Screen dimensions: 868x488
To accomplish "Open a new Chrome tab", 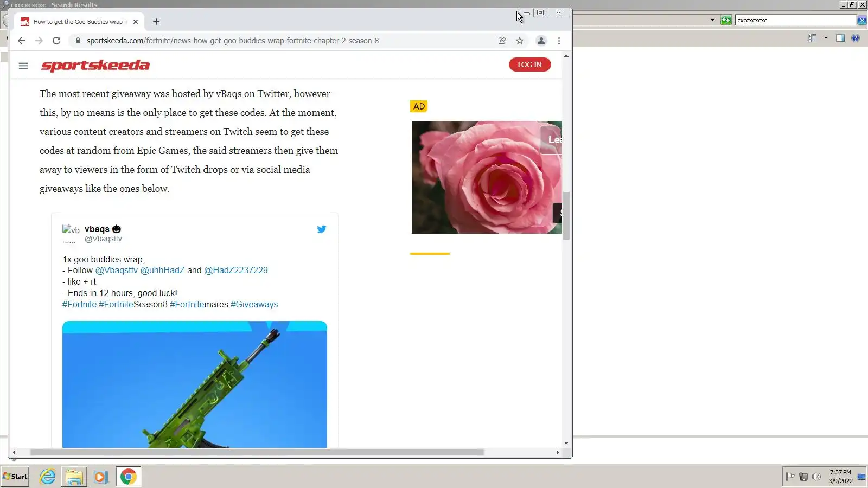I will click(x=156, y=22).
